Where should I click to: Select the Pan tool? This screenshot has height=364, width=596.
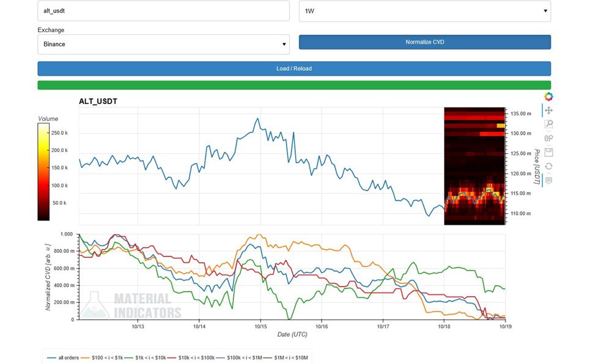pyautogui.click(x=548, y=111)
